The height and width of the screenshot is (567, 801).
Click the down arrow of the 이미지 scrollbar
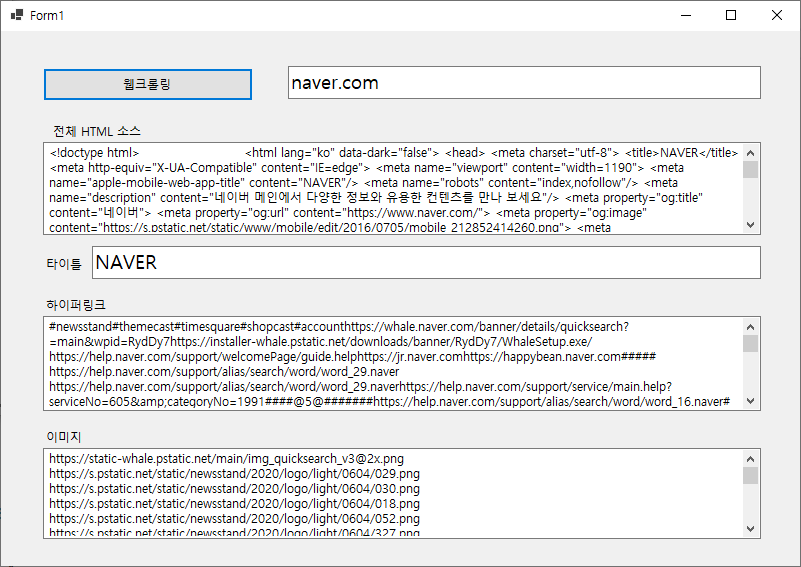click(750, 529)
